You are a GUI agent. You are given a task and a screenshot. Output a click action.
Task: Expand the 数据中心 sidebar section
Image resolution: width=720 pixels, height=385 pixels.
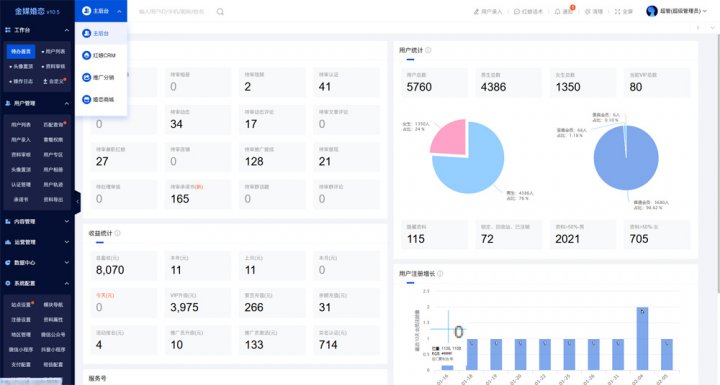point(37,263)
